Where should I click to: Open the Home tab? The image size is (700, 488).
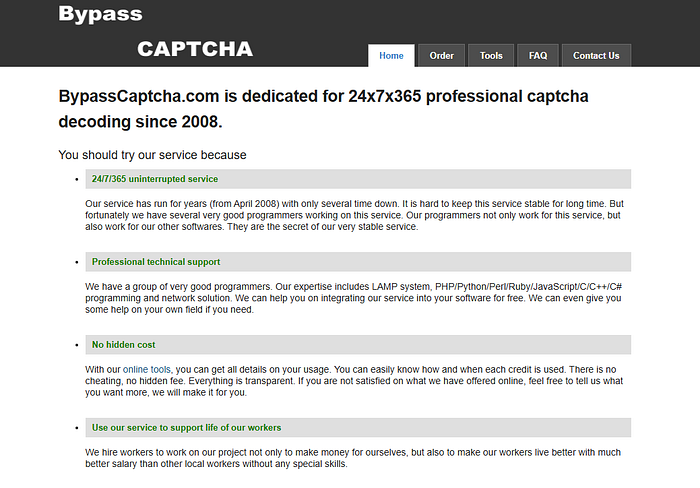[391, 55]
